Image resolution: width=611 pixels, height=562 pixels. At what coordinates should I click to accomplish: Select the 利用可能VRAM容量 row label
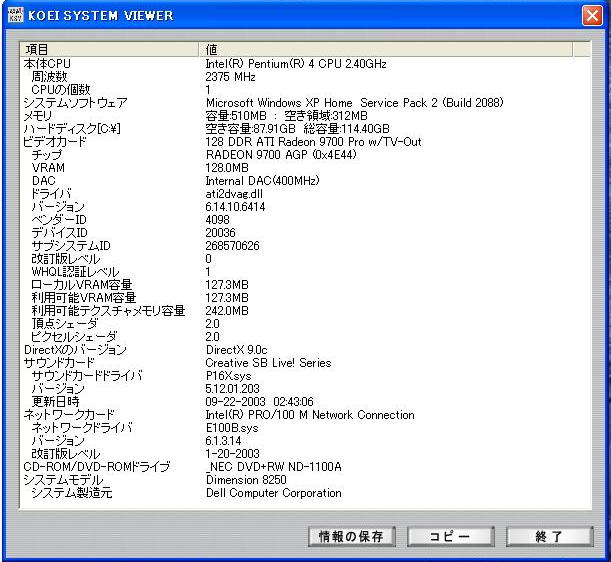pos(84,298)
